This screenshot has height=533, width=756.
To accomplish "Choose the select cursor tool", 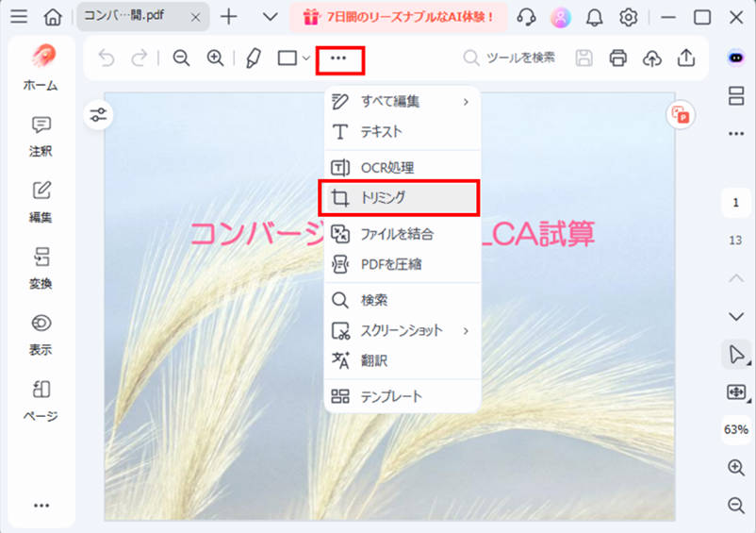I will click(x=736, y=354).
